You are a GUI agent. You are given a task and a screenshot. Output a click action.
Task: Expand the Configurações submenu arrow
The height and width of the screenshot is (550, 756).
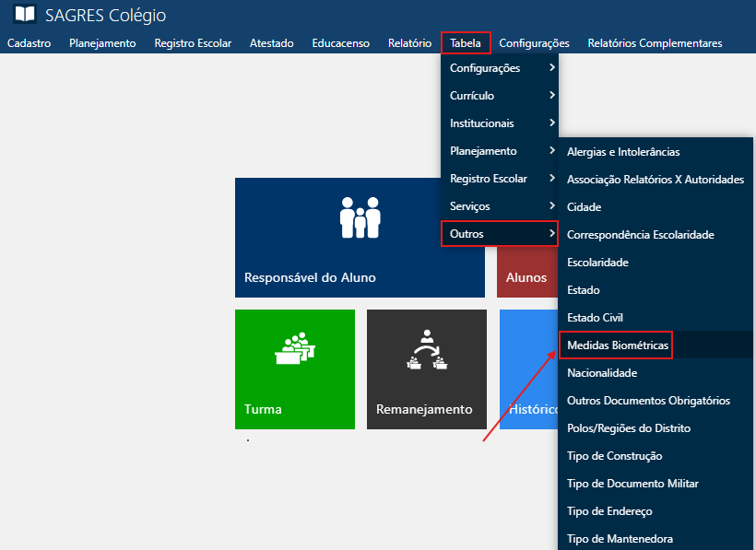click(551, 68)
